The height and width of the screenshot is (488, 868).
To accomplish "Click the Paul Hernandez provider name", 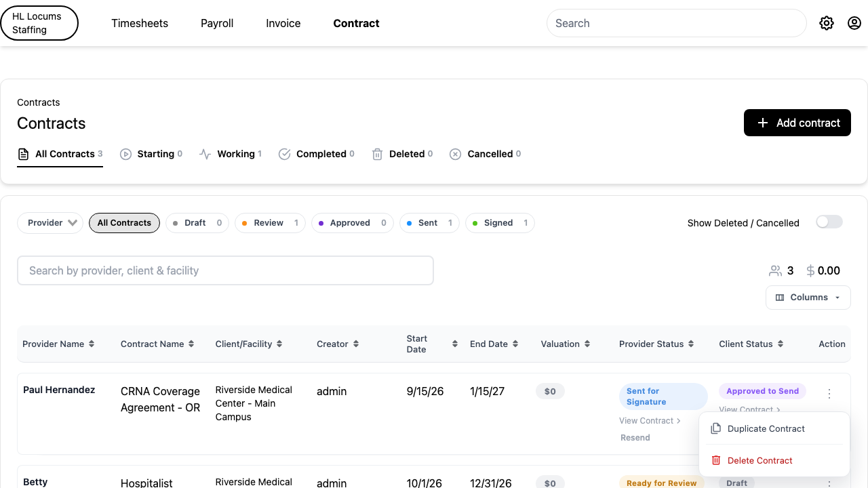I will [x=59, y=390].
